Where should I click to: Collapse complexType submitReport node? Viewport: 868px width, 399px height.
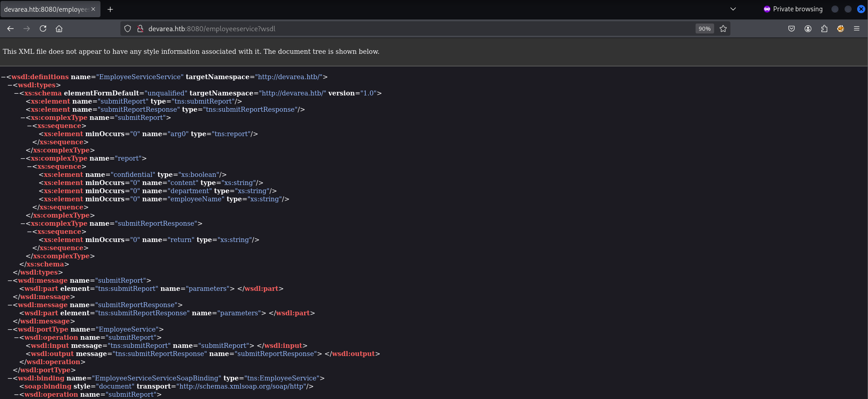point(23,118)
